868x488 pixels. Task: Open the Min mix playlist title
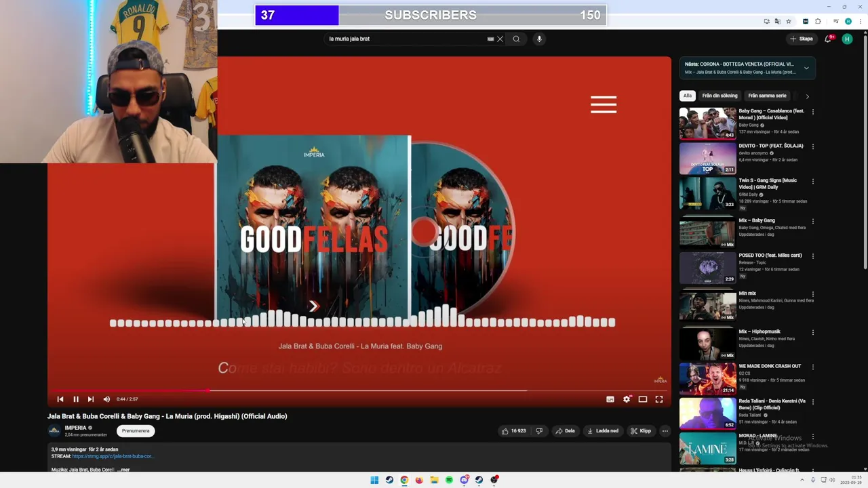pos(747,293)
